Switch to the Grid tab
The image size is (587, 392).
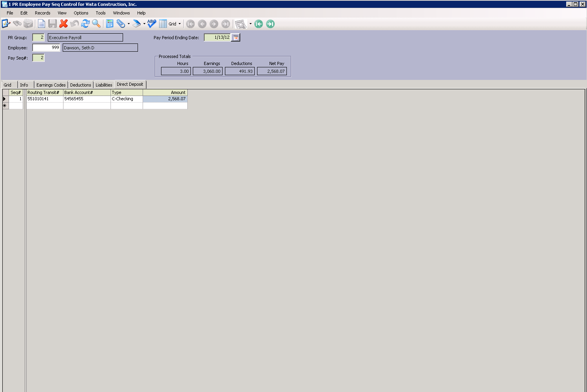pyautogui.click(x=9, y=85)
